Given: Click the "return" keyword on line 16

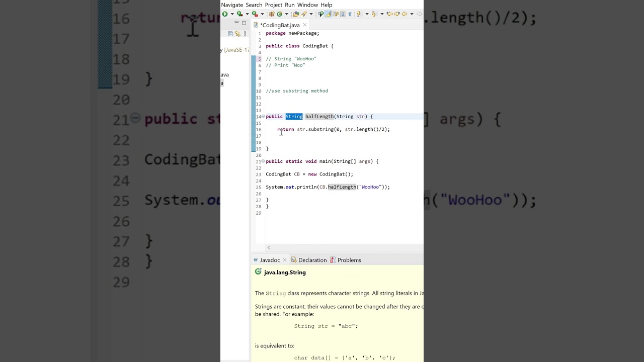Looking at the screenshot, I should [286, 129].
